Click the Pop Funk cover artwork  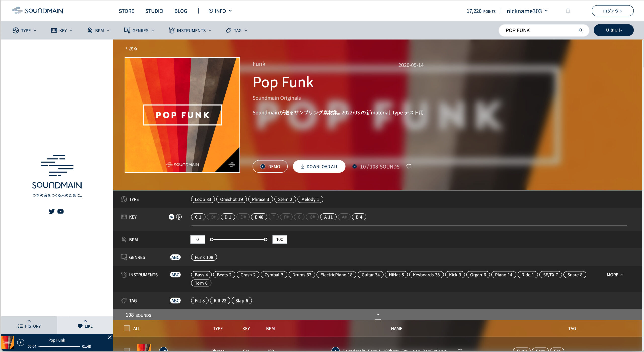click(182, 115)
